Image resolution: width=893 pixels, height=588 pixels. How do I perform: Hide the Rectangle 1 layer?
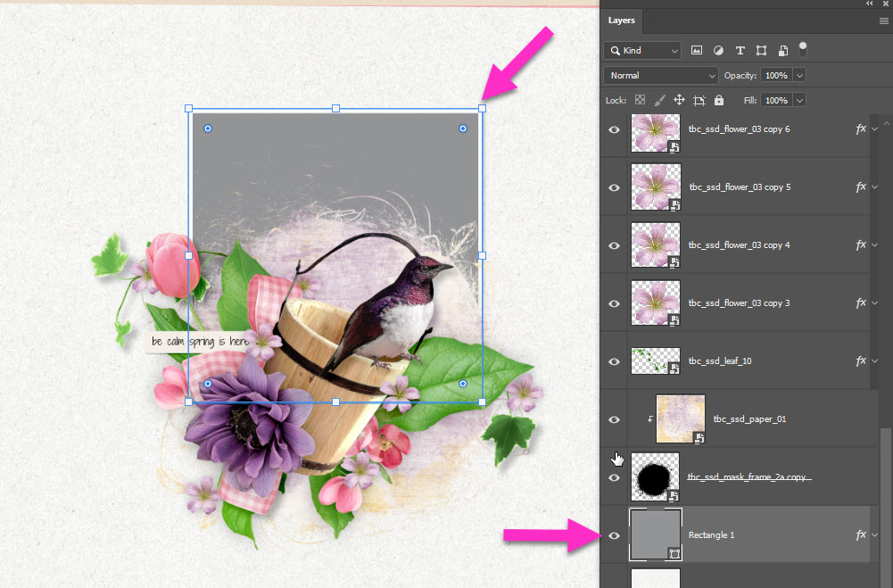click(x=614, y=535)
